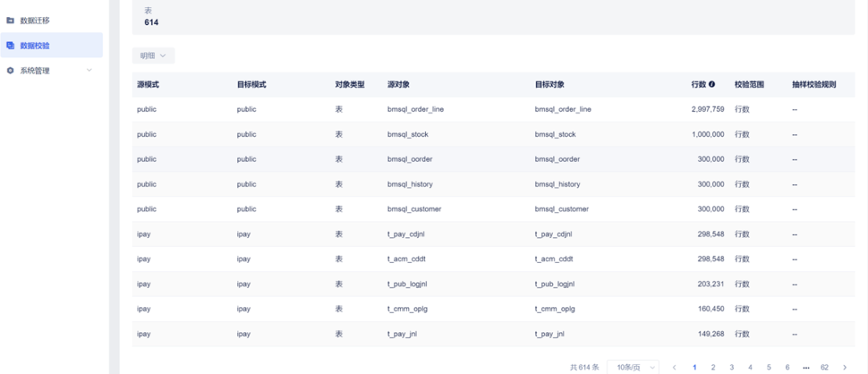The height and width of the screenshot is (374, 868).
Task: Click the 抽样校验规则 column header
Action: [x=813, y=84]
